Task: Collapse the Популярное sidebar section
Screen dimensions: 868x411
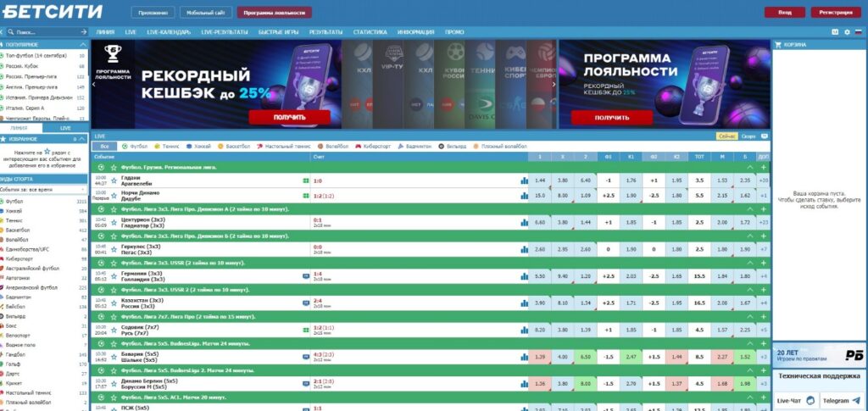Action: click(x=83, y=44)
